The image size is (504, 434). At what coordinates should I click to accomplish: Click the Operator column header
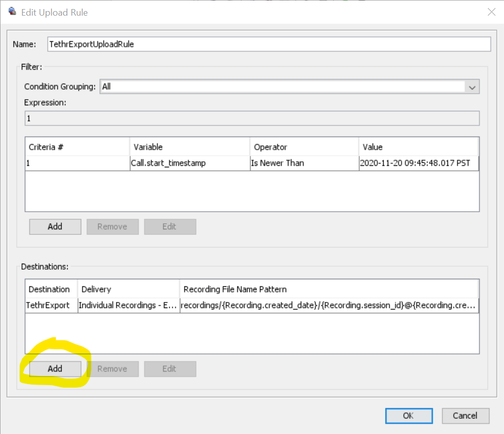[x=304, y=147]
